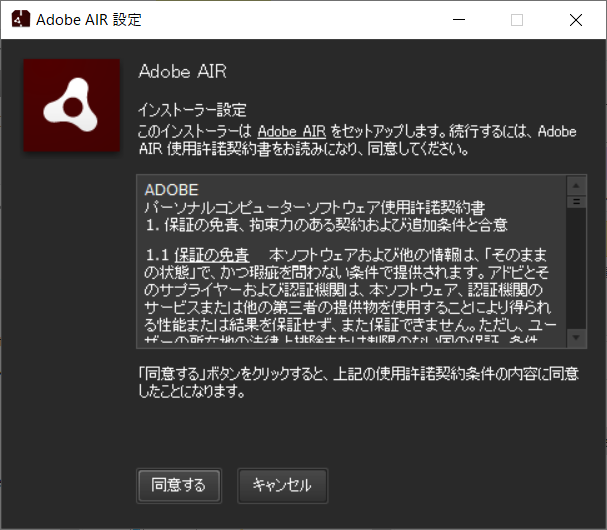Click the title bar Adobe AIR icon
Viewport: 607px width, 530px height.
click(21, 19)
